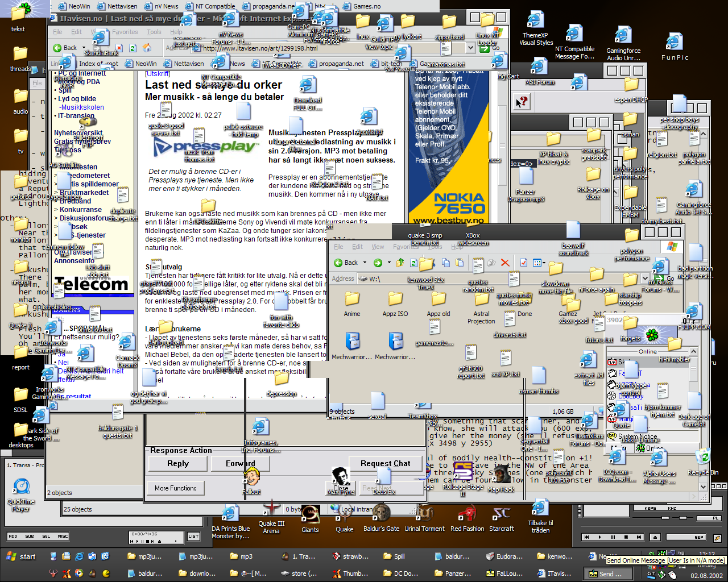Screen dimensions: 728x582
Task: Click ADD button in playlist window
Action: pyautogui.click(x=13, y=536)
